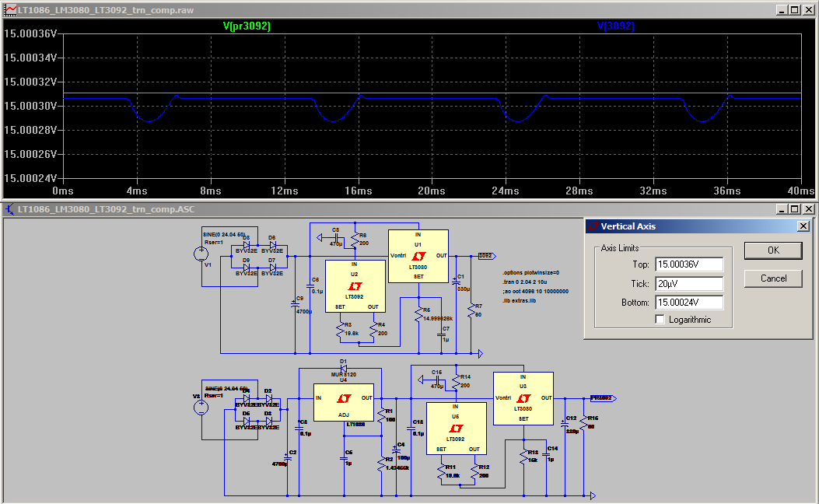This screenshot has height=504, width=819.
Task: Click Cancel in Vertical Axis dialog
Action: [773, 278]
